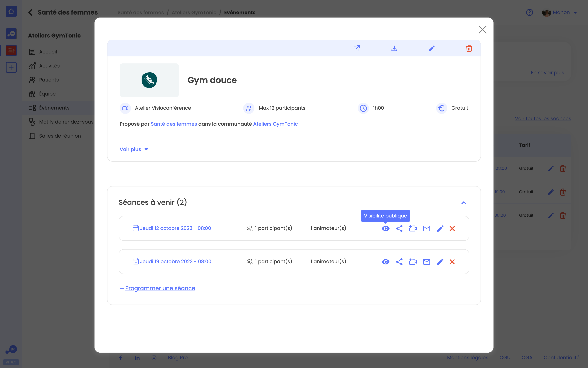Open Événements menu item
This screenshot has width=588, height=368.
click(x=58, y=108)
